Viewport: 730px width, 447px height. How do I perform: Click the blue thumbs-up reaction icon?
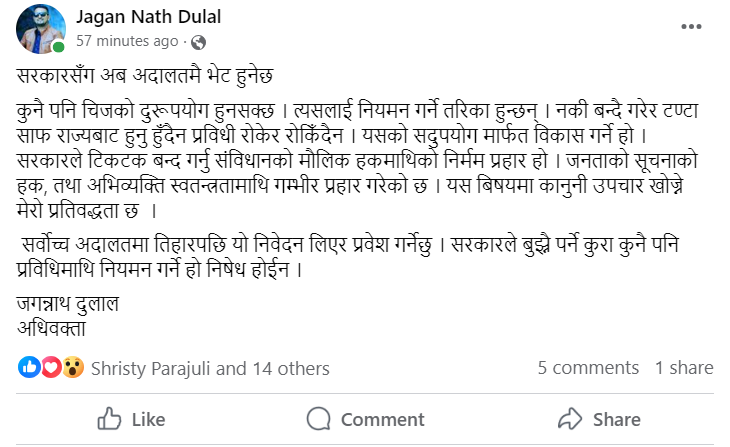pyautogui.click(x=29, y=368)
